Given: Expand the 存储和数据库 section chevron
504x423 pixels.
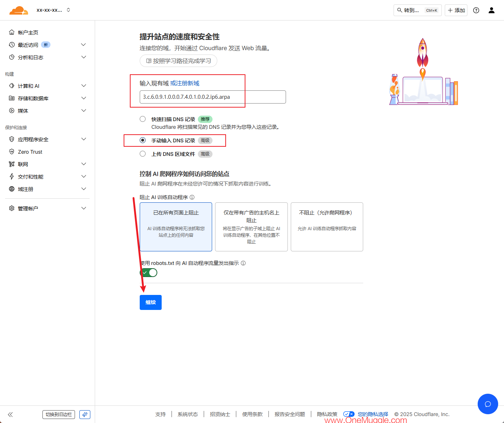Looking at the screenshot, I should pyautogui.click(x=83, y=98).
